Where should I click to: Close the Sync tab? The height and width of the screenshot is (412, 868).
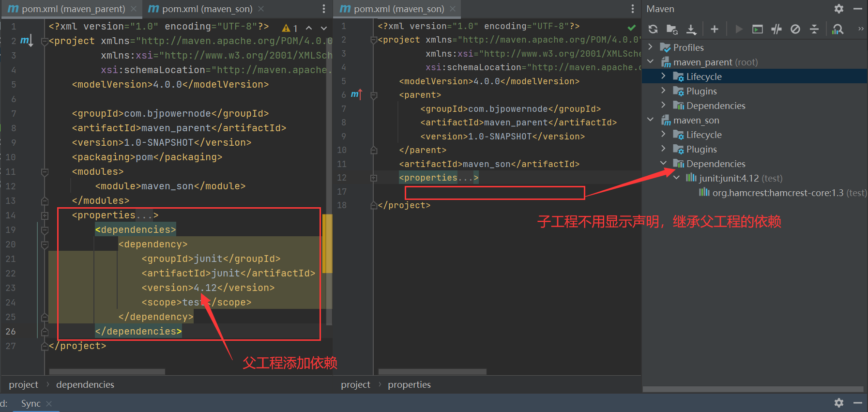(49, 403)
